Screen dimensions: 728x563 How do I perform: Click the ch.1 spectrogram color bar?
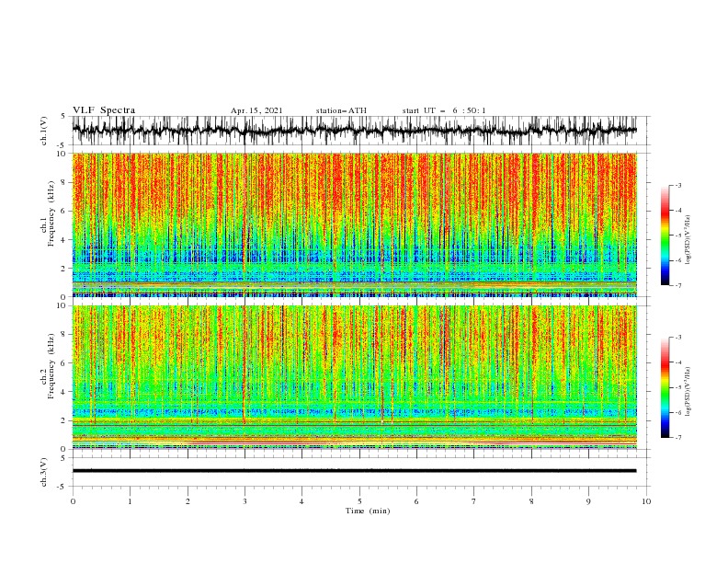pos(665,236)
